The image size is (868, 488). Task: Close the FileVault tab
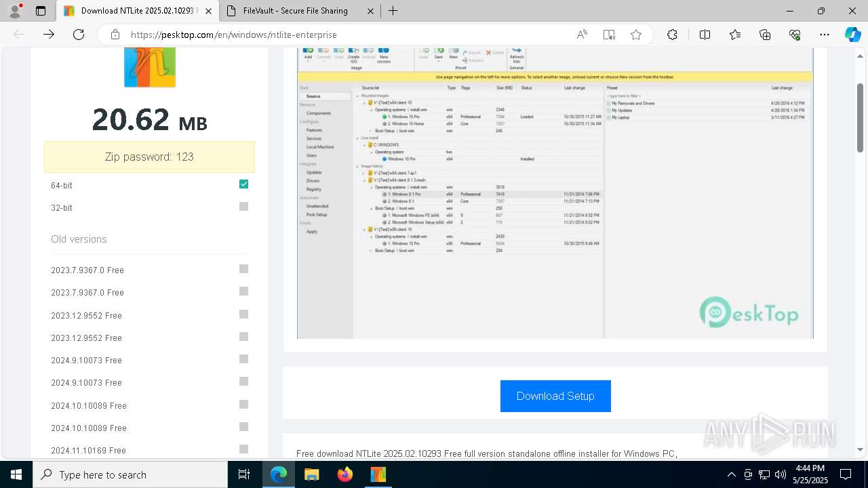pyautogui.click(x=370, y=11)
